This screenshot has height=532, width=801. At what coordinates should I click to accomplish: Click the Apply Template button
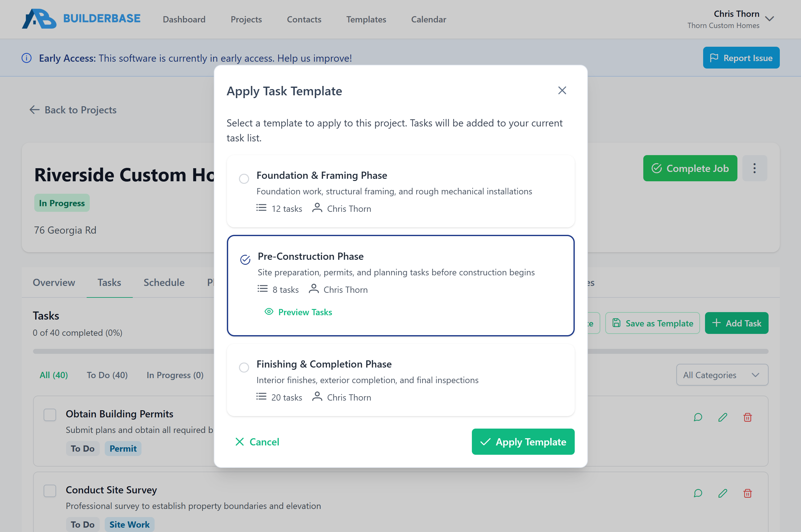point(523,441)
